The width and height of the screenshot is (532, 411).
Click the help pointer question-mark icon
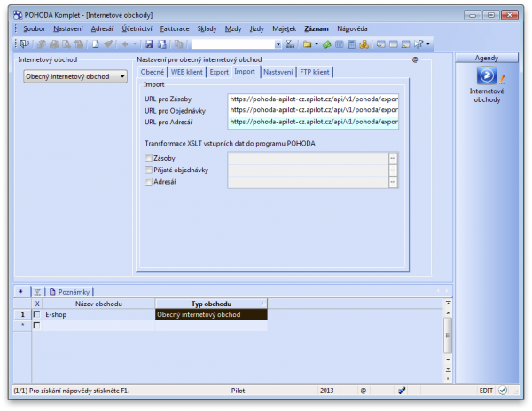pyautogui.click(x=419, y=44)
